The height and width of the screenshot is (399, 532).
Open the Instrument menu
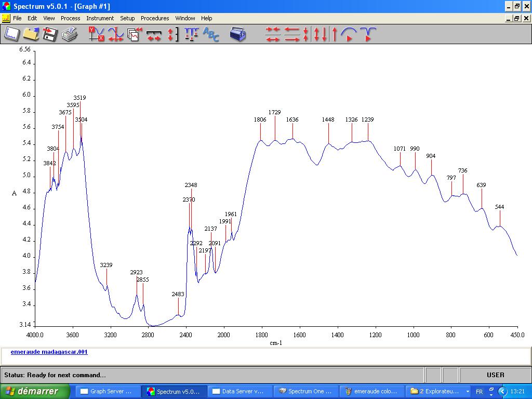click(x=100, y=18)
